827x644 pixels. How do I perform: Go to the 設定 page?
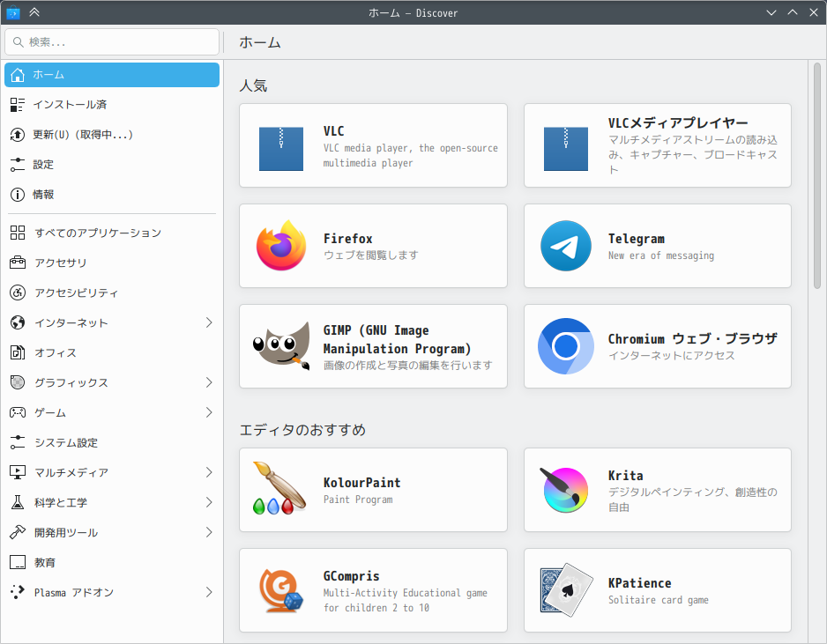click(112, 165)
